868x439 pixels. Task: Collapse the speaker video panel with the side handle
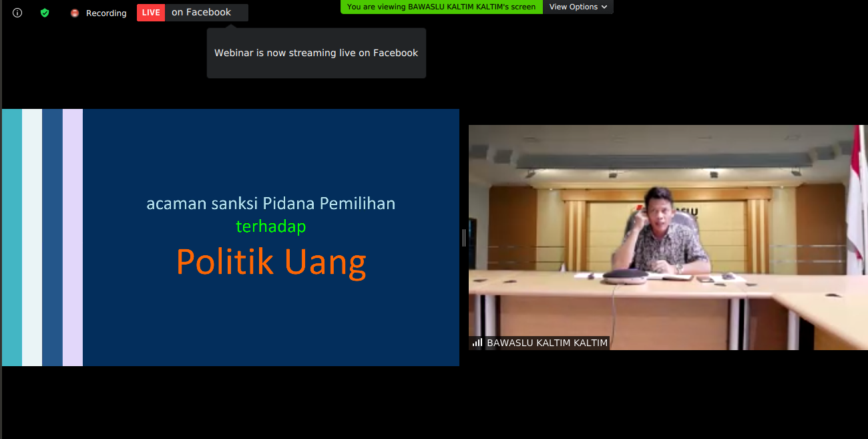click(463, 237)
